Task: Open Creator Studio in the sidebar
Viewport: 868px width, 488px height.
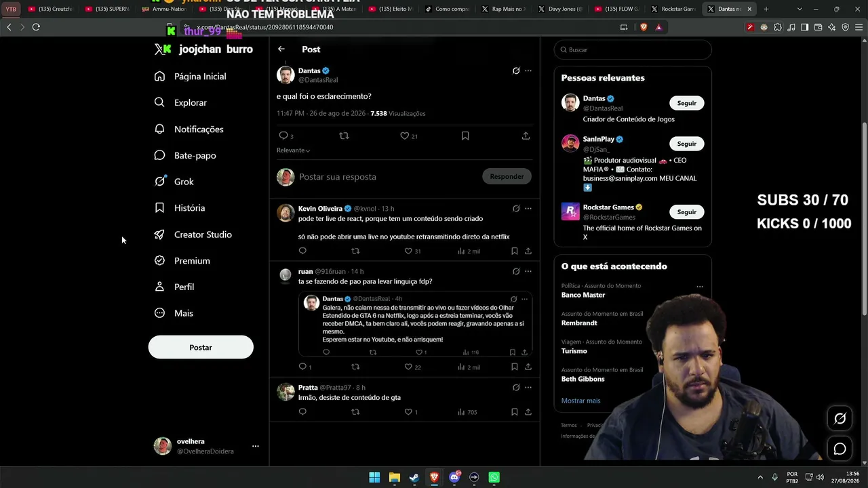Action: point(193,235)
